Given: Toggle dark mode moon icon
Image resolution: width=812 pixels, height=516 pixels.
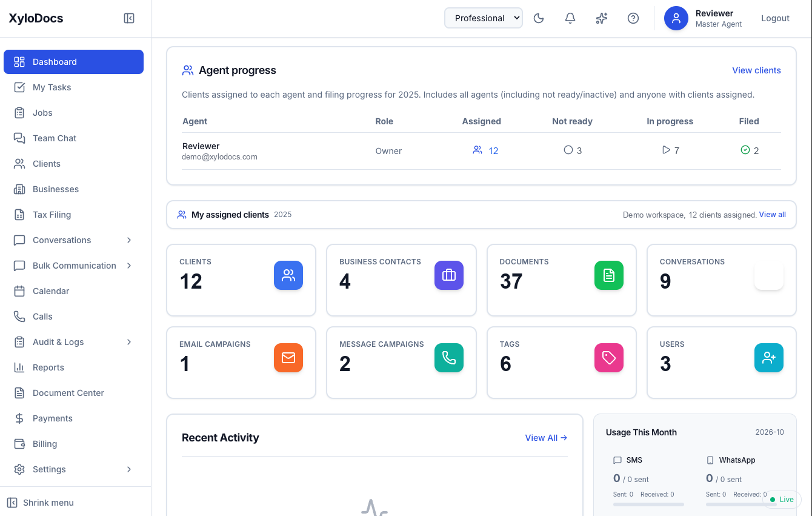Looking at the screenshot, I should (x=539, y=18).
